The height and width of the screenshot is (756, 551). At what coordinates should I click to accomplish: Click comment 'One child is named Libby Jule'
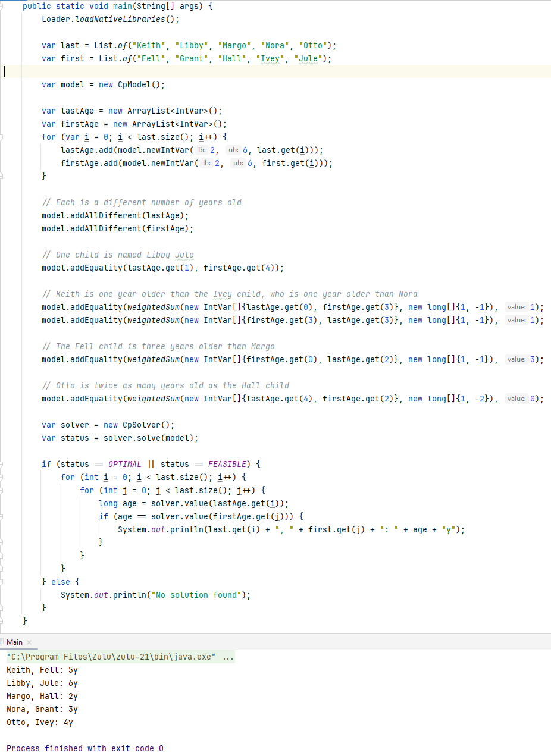point(118,255)
